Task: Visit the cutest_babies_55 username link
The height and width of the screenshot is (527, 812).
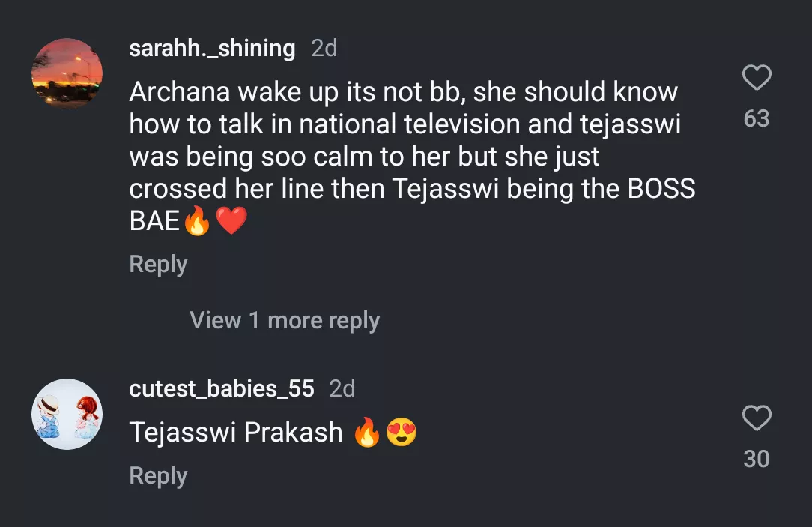Action: click(x=221, y=389)
